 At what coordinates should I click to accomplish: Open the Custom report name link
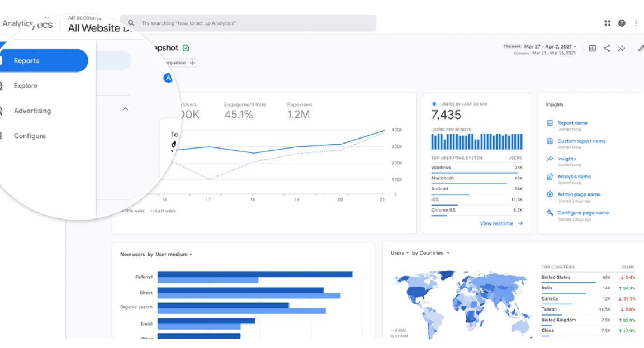[x=581, y=141]
